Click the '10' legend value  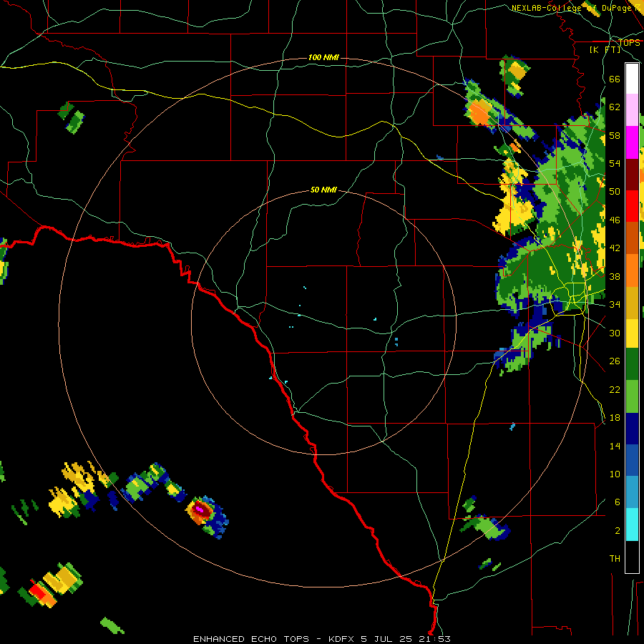point(615,474)
